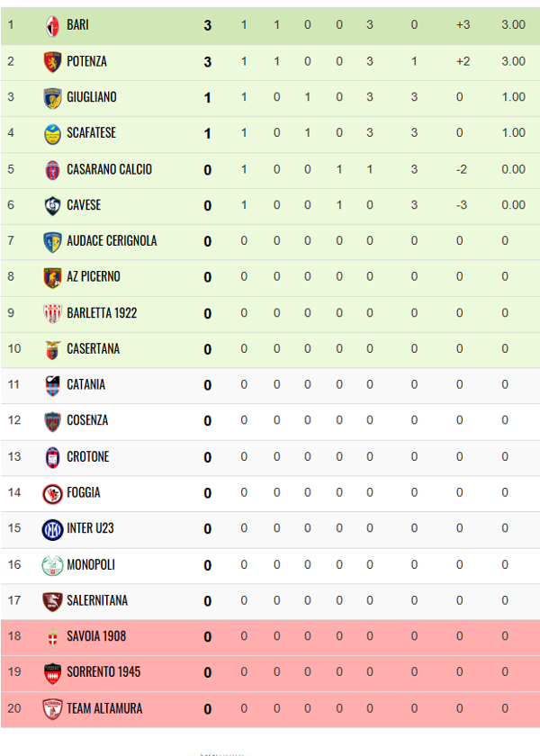The height and width of the screenshot is (756, 540).
Task: Select the Cosenza team row name
Action: 87,420
